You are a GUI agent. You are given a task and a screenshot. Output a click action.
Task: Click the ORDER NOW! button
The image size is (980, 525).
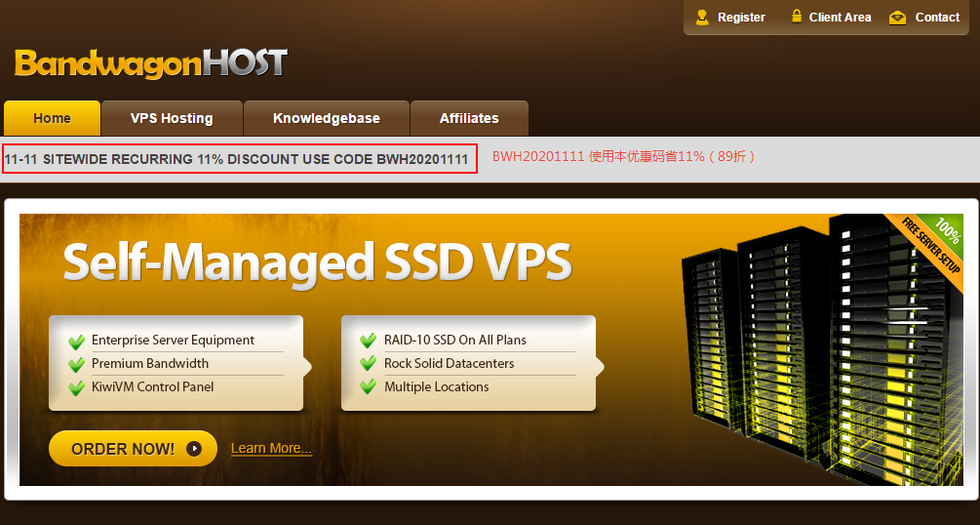pos(134,449)
